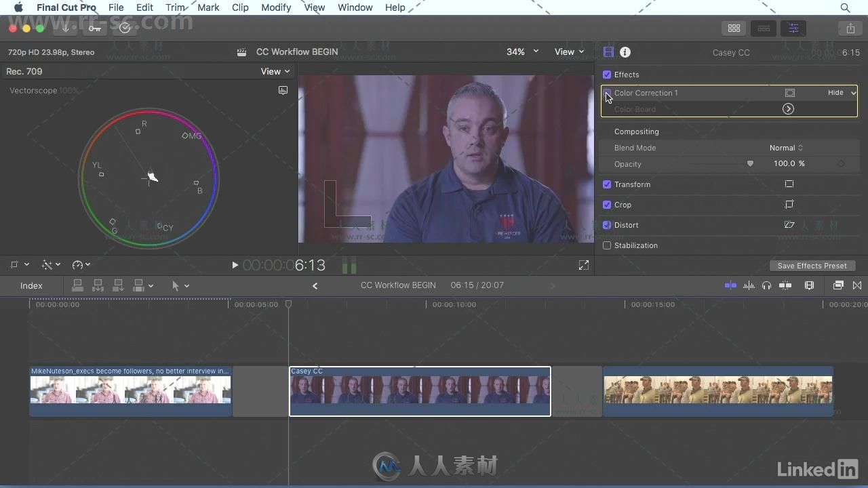
Task: Open the Clip menu
Action: 240,7
